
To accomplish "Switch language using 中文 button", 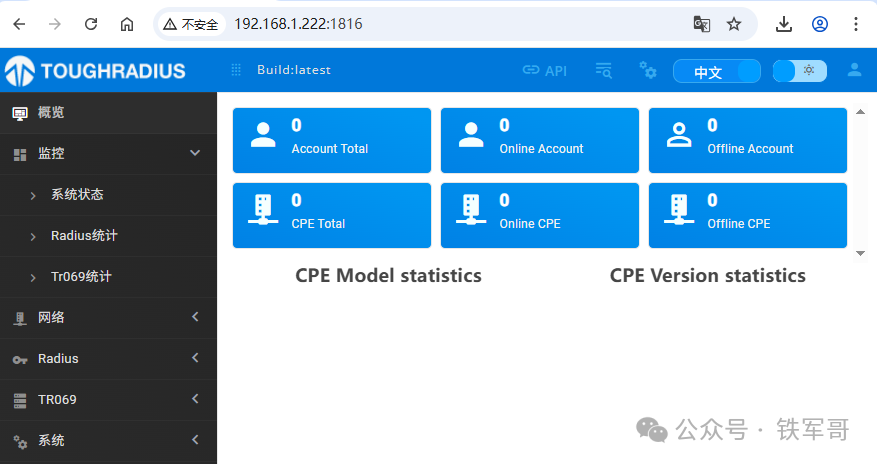I will coord(716,72).
